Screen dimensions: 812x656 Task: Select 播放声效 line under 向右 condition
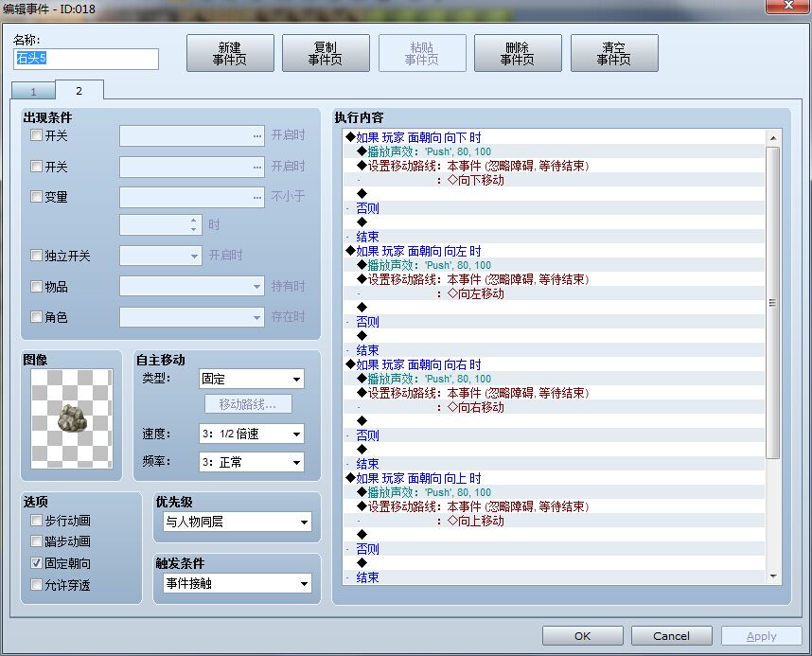[x=555, y=379]
